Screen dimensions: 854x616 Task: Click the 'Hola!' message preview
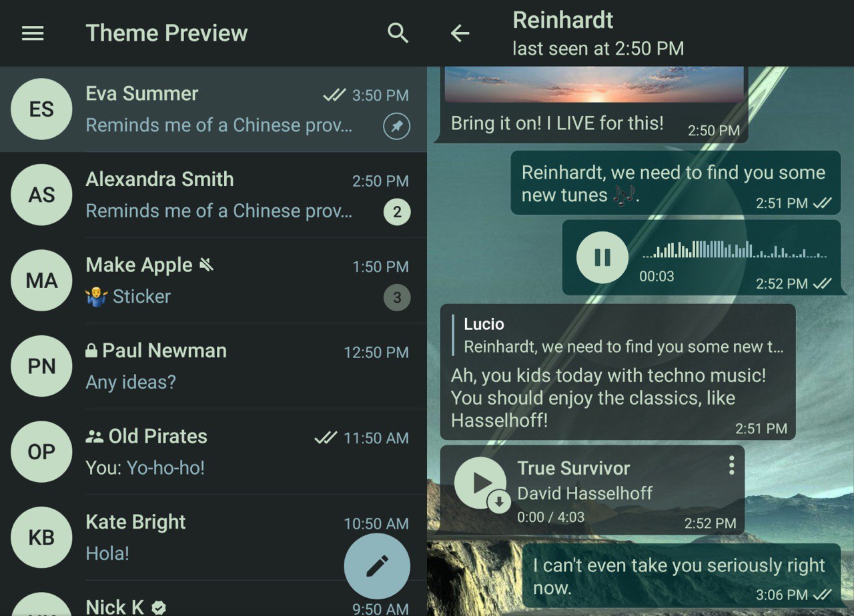(107, 553)
